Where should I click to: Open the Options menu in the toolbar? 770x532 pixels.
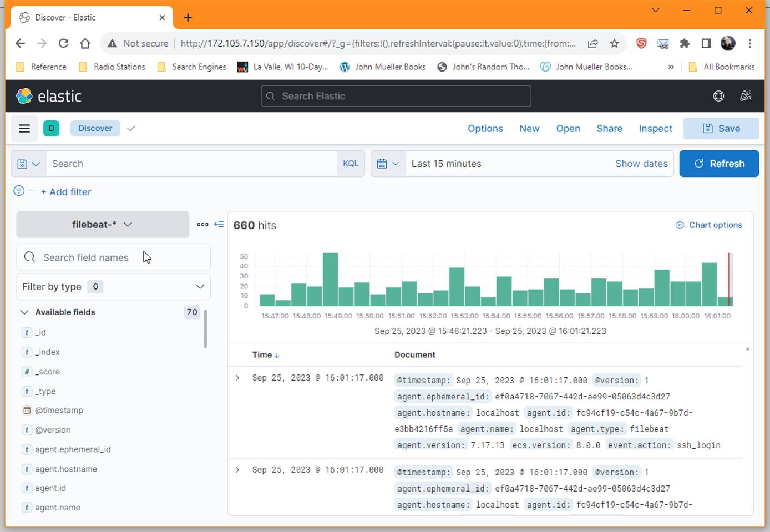pos(485,128)
